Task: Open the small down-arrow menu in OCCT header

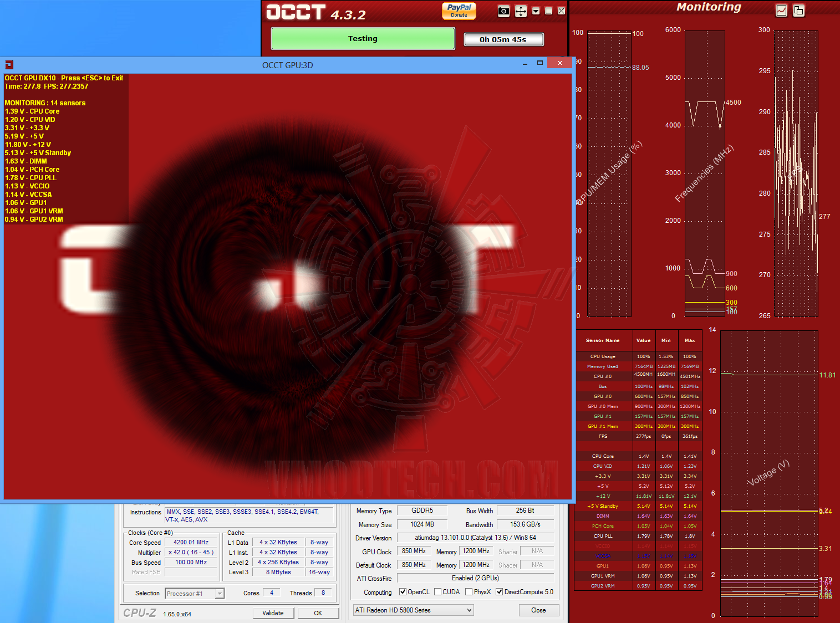Action: pyautogui.click(x=536, y=11)
